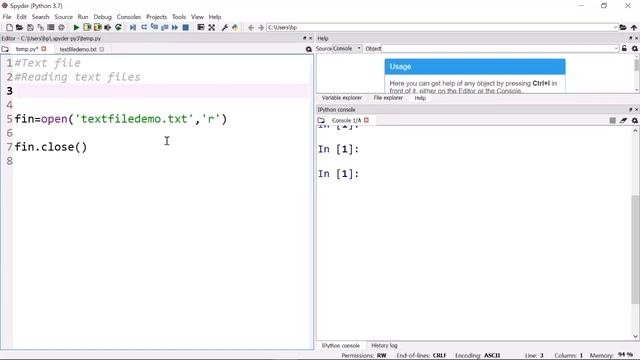Run cell and advance icon
The height and width of the screenshot is (360, 640).
pos(98,27)
